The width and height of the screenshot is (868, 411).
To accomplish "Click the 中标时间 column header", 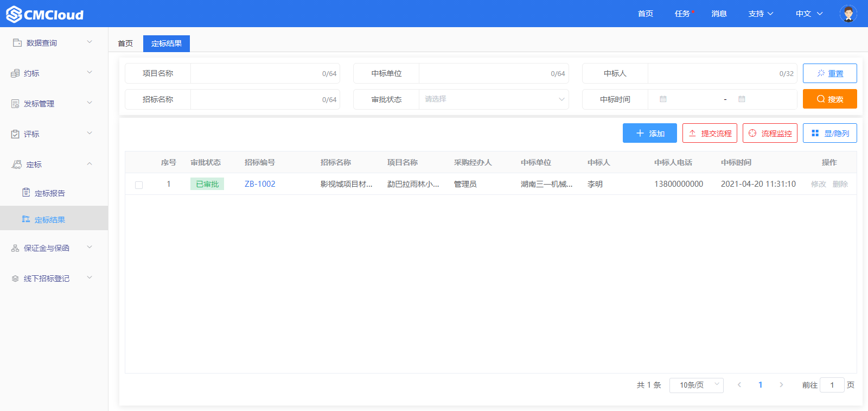I will click(x=736, y=162).
